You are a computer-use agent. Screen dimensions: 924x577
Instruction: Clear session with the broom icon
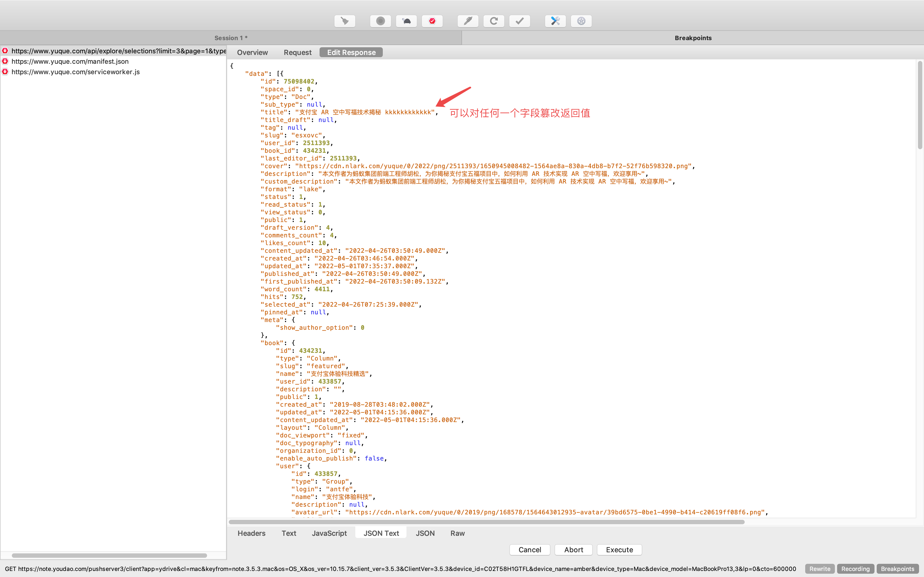(x=344, y=21)
